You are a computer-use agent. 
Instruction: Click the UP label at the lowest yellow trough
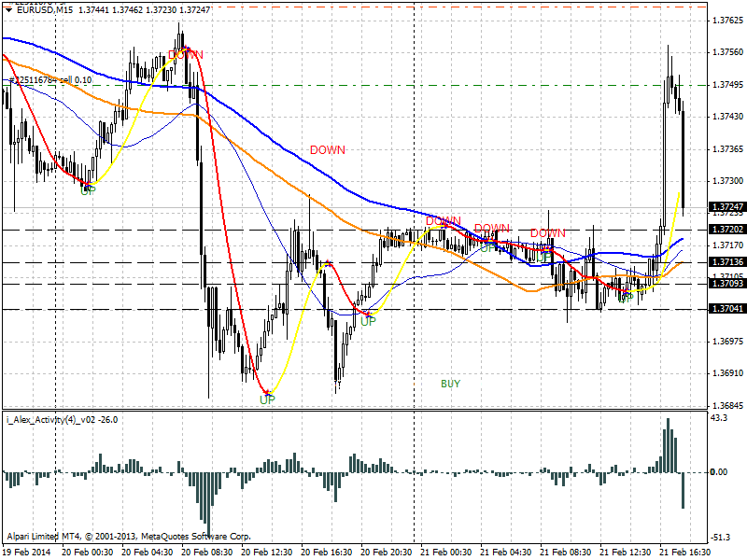tap(267, 400)
